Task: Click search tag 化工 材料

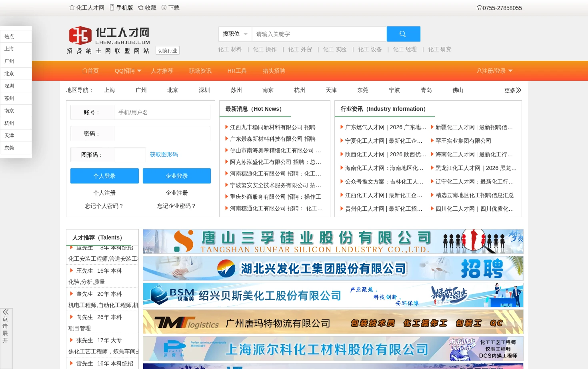Action: tap(230, 49)
